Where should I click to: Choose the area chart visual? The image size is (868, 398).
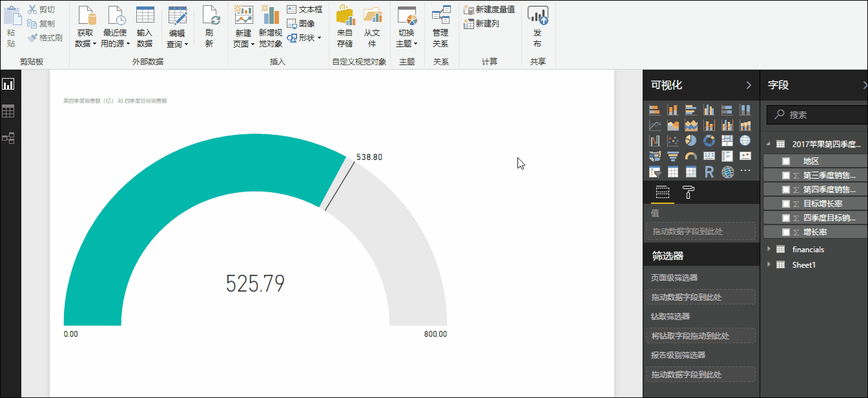click(673, 125)
